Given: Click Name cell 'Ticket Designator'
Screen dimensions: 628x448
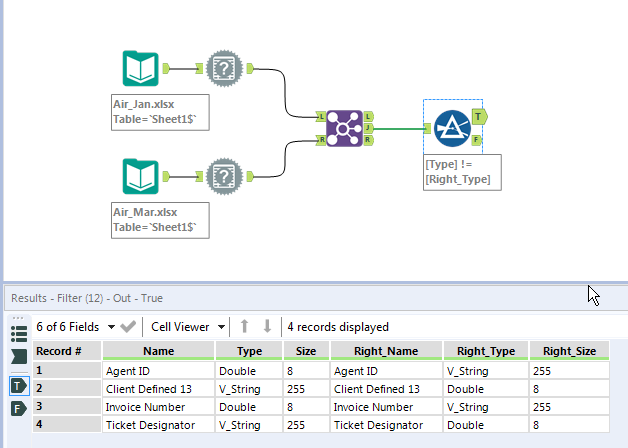Looking at the screenshot, I should tap(159, 425).
